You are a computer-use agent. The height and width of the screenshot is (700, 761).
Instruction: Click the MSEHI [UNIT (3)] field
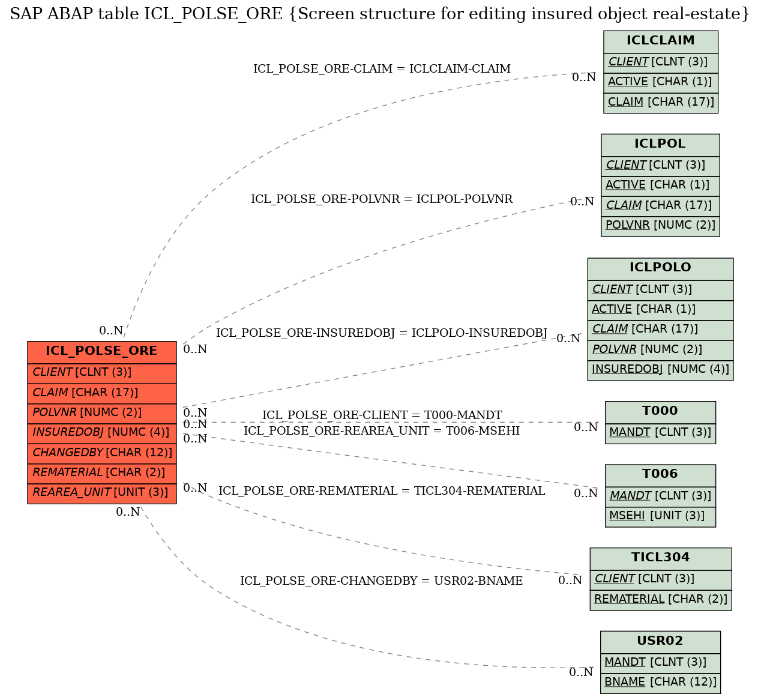660,516
